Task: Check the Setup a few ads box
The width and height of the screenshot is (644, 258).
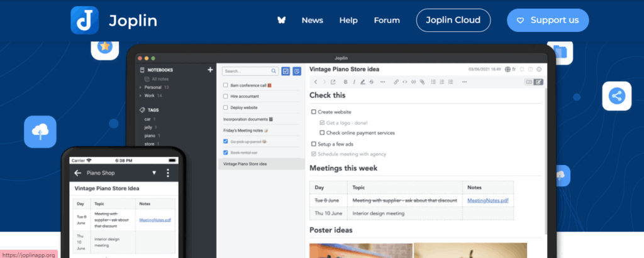Action: [x=314, y=144]
